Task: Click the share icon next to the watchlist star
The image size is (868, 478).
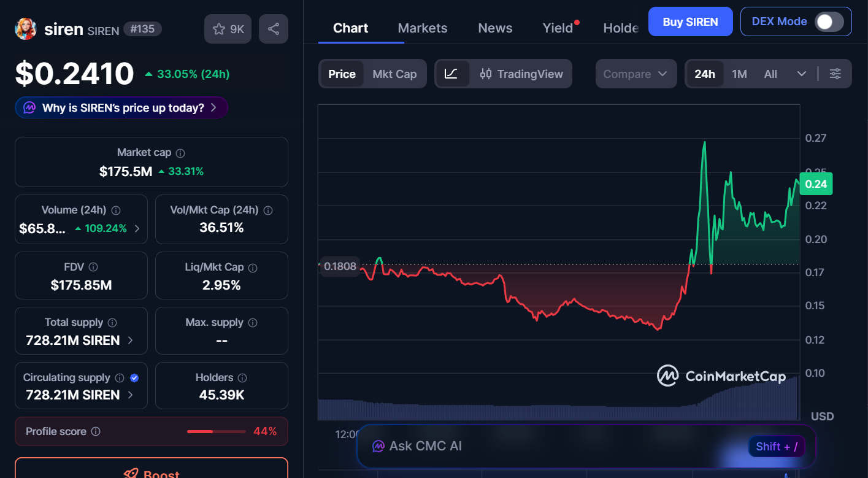Action: (x=273, y=28)
